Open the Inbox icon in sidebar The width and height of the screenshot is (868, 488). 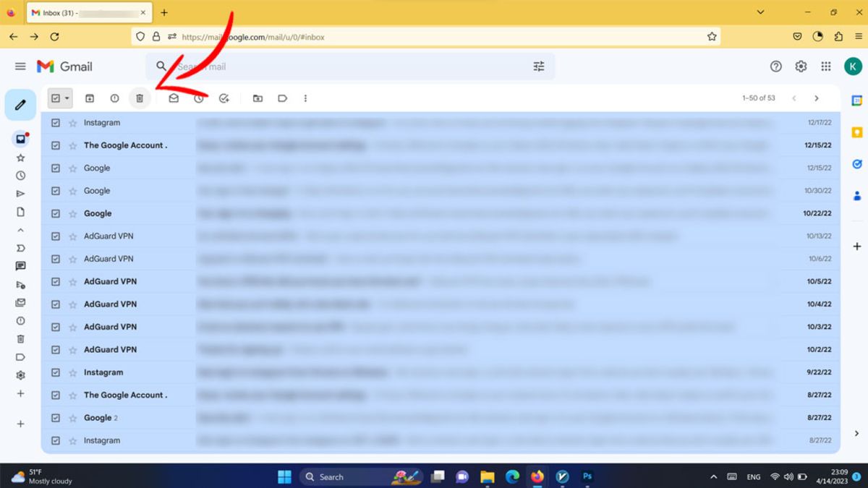coord(20,139)
